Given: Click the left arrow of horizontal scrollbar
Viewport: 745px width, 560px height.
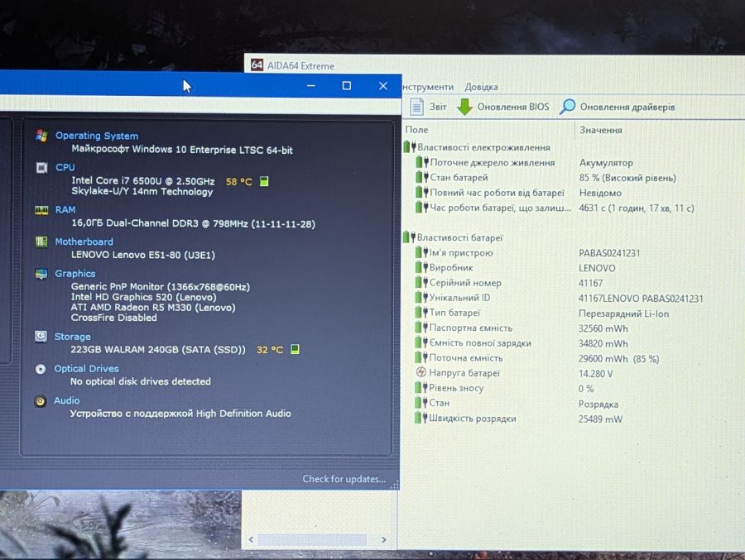Looking at the screenshot, I should coord(252,539).
